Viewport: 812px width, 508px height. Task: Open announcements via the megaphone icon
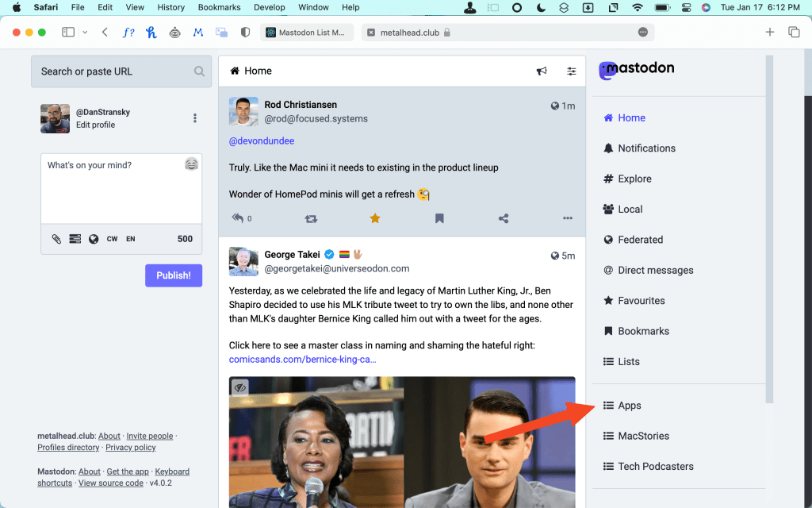(x=542, y=71)
